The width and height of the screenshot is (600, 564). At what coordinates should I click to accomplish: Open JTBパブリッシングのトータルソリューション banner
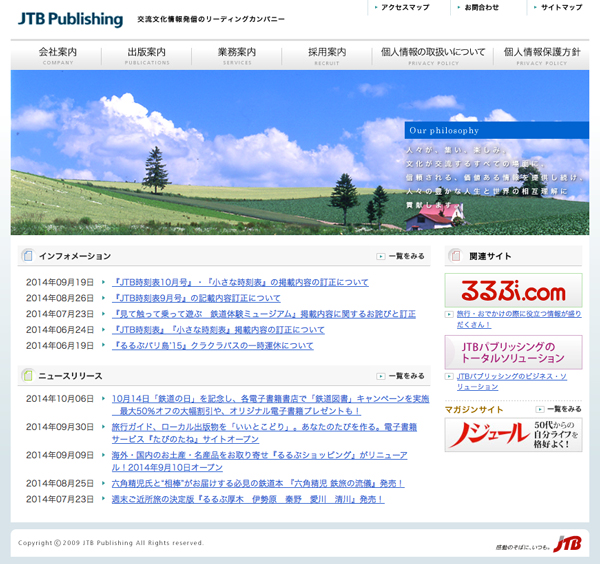click(513, 351)
